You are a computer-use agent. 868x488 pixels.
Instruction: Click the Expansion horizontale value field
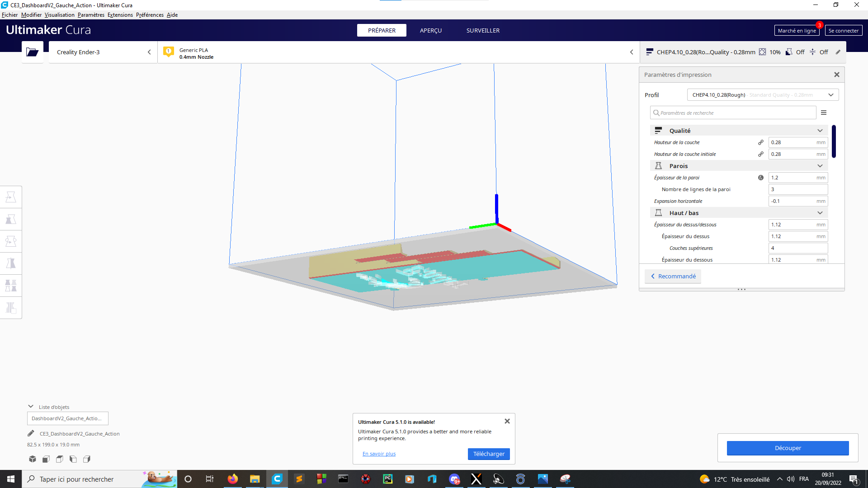(798, 201)
